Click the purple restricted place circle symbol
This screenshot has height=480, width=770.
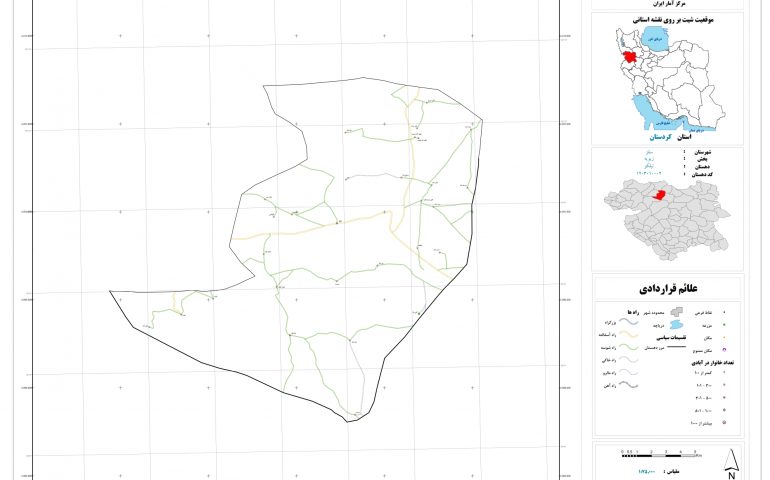(x=723, y=348)
